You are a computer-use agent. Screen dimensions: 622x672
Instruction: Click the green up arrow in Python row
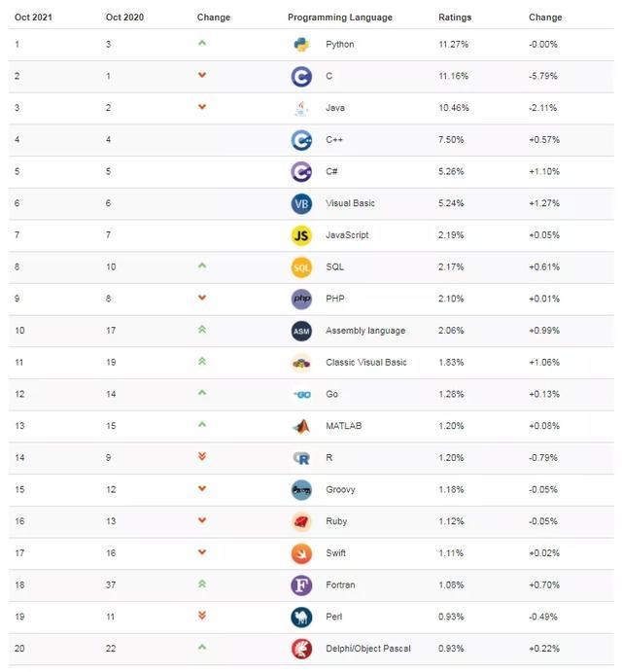click(202, 44)
